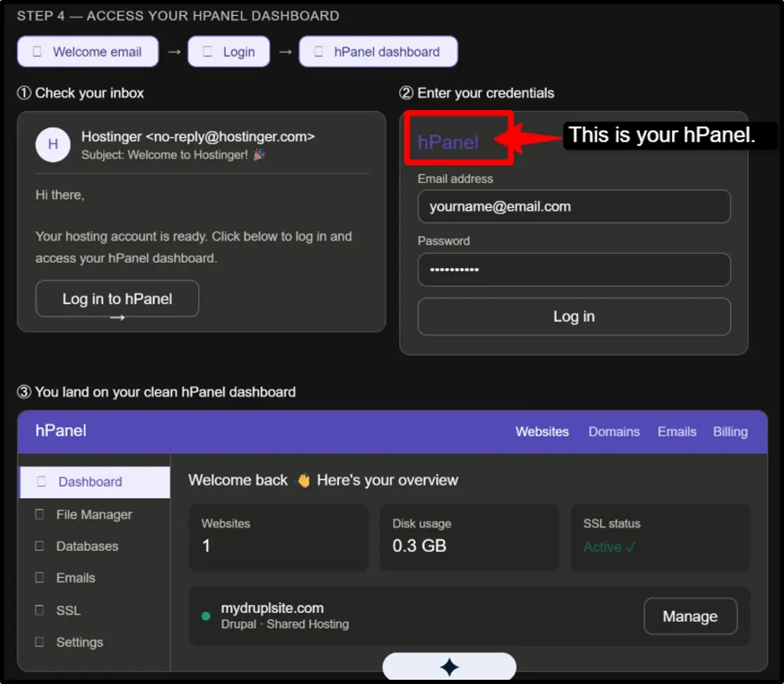Click the Hostinger no-reply sender address
Screen dimensions: 784x684
[x=198, y=137]
